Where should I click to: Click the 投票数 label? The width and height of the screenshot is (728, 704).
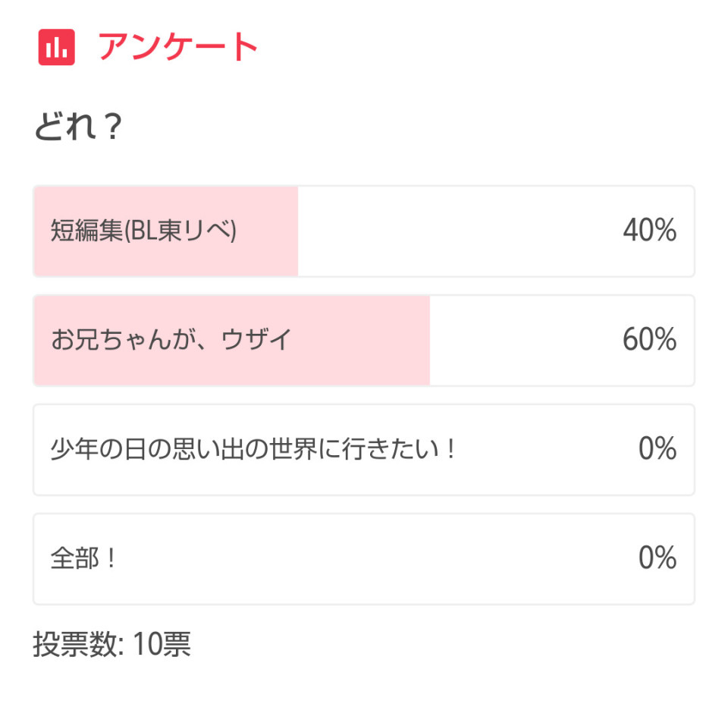(78, 645)
